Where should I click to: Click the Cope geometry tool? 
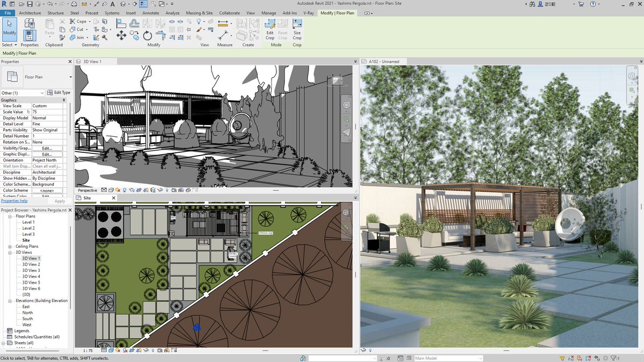pos(79,21)
